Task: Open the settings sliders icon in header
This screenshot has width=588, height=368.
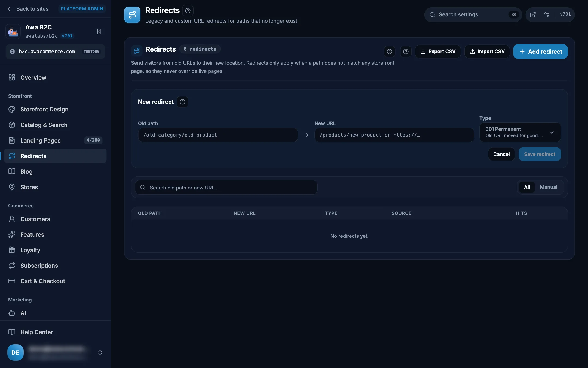Action: tap(547, 15)
